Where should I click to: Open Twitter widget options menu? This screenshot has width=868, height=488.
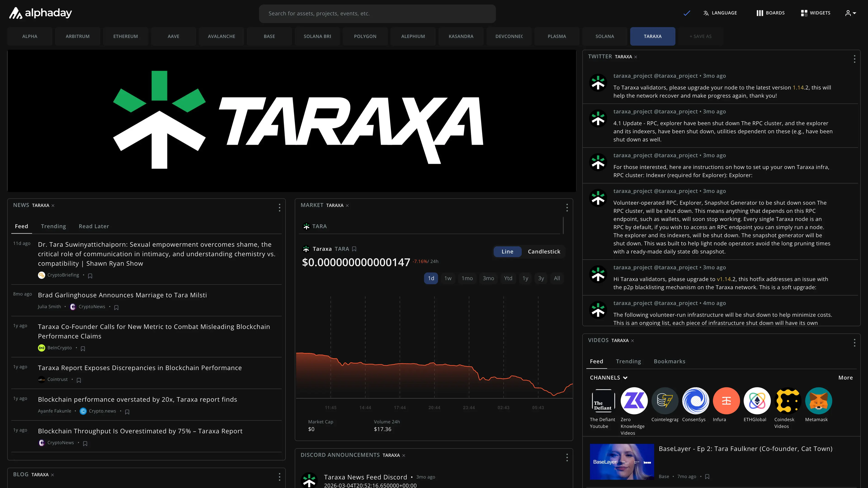point(854,59)
